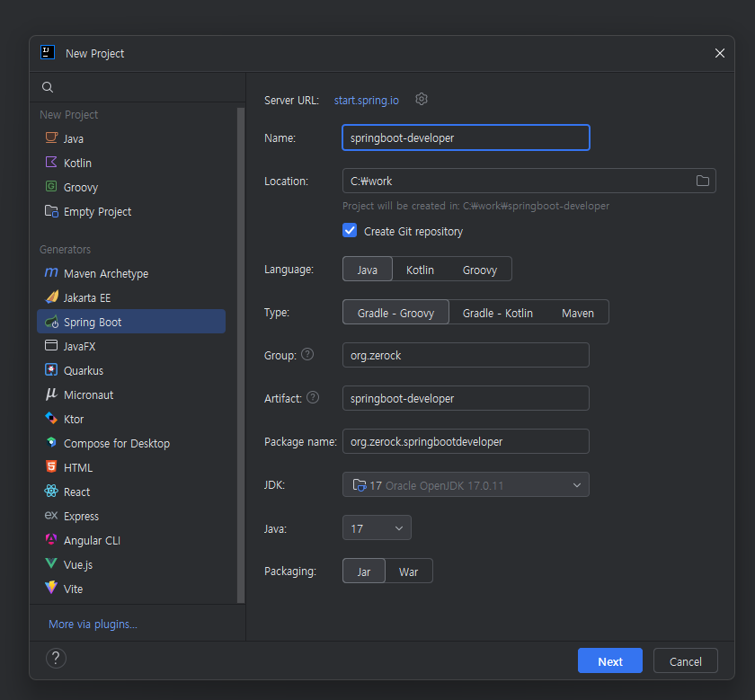
Task: Click the HTML5 shield icon
Action: point(51,466)
